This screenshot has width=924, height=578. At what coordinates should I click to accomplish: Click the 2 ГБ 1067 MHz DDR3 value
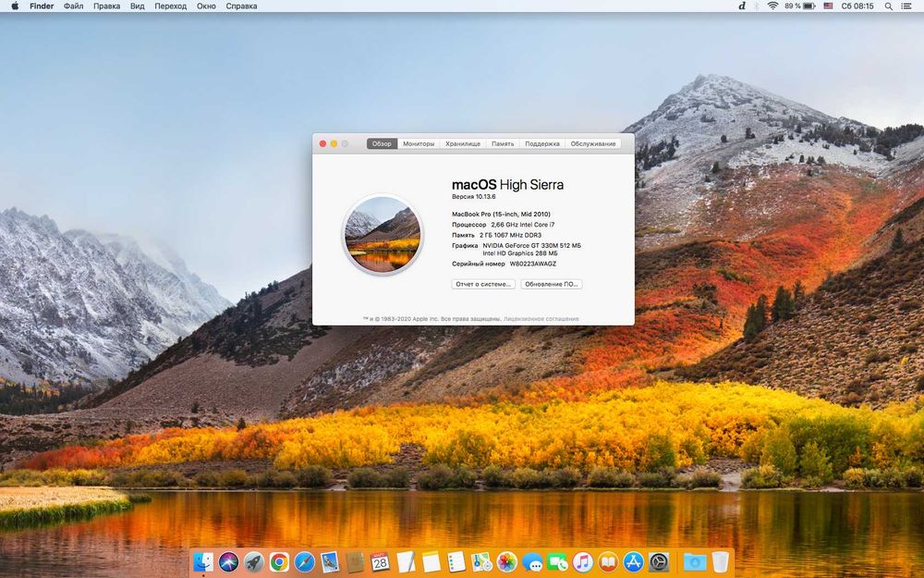[510, 235]
